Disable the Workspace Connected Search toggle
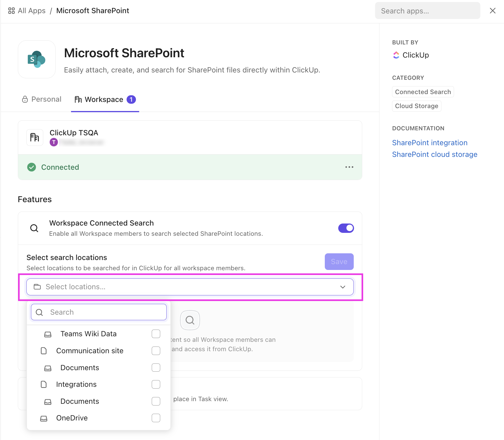 tap(346, 228)
